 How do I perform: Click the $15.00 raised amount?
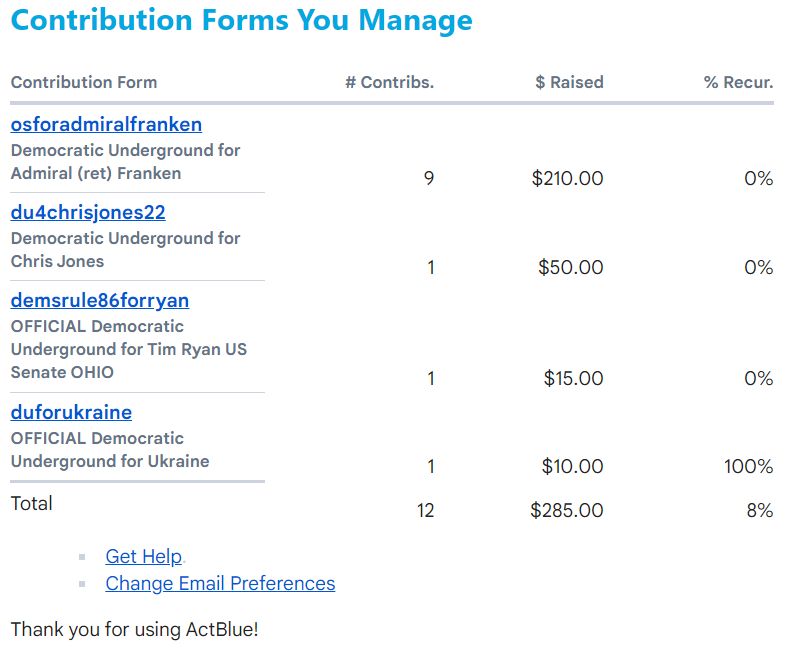tap(573, 378)
